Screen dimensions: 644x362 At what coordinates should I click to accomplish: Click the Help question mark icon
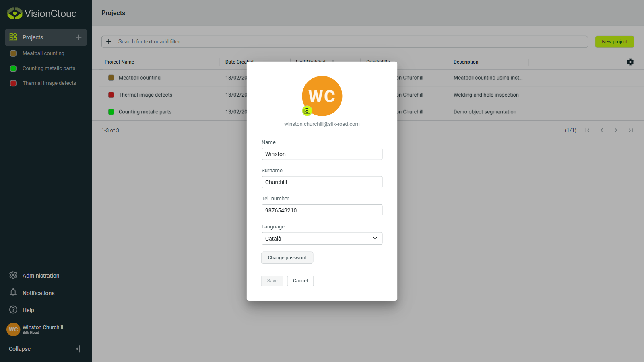tap(13, 310)
